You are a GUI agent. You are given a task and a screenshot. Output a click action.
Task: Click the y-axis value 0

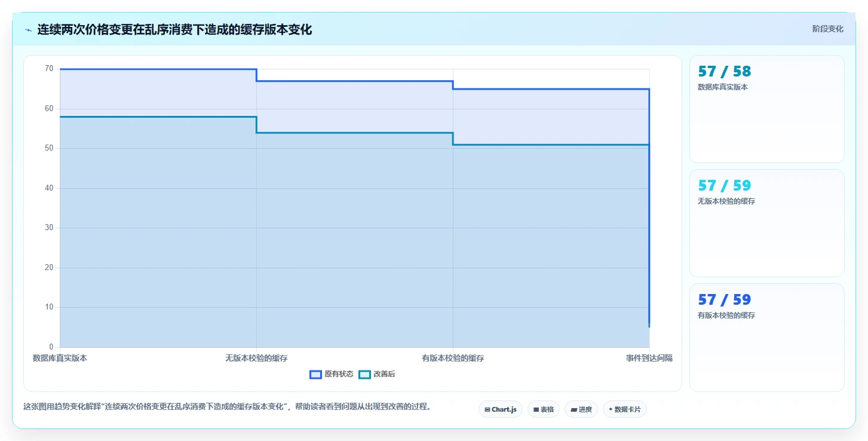tap(51, 347)
